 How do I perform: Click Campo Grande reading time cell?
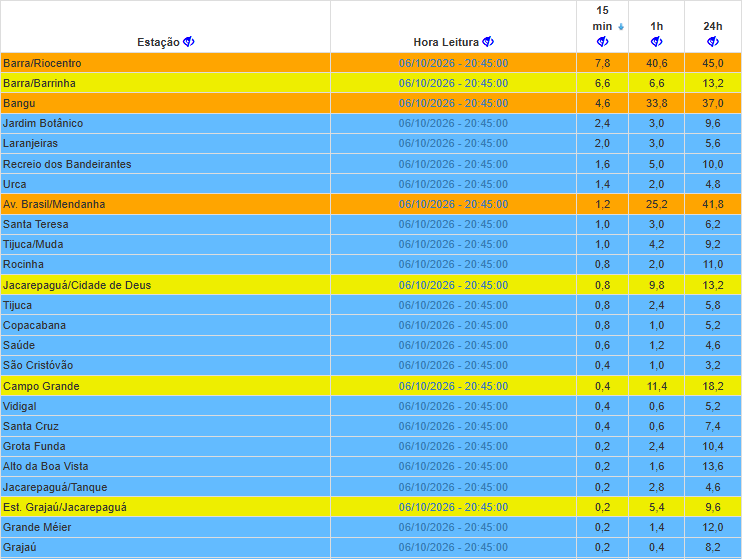point(453,386)
